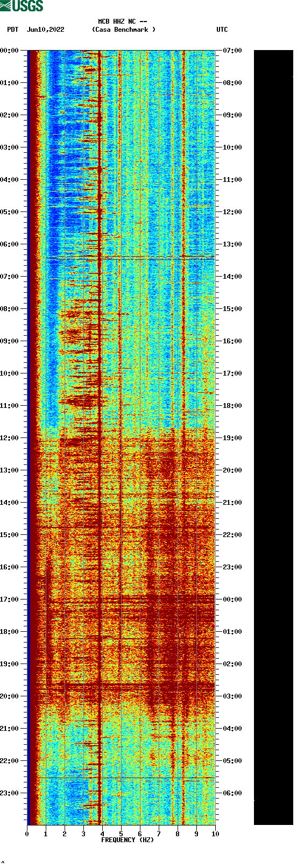Click the 4 Hz frequency axis label
The image size is (297, 868).
point(102,834)
